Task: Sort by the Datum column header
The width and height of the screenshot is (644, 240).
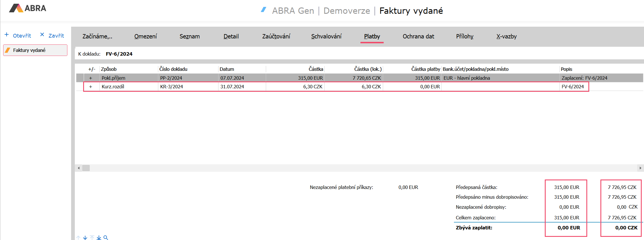Action: [x=227, y=69]
